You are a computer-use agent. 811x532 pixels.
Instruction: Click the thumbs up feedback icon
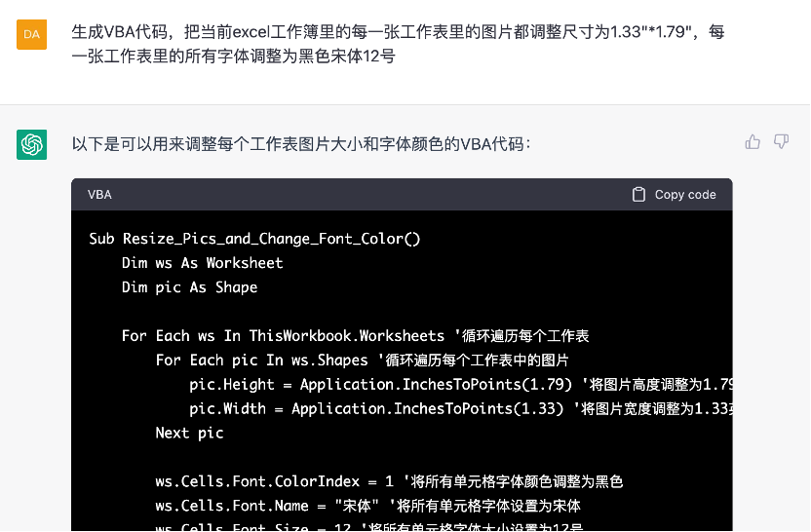(753, 141)
